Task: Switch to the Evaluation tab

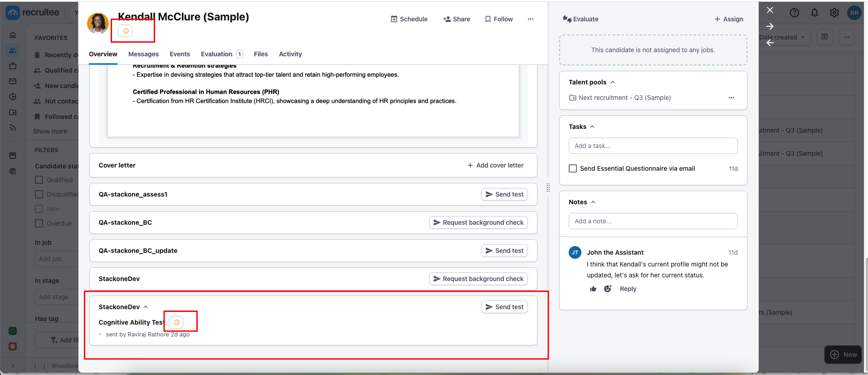Action: tap(222, 54)
